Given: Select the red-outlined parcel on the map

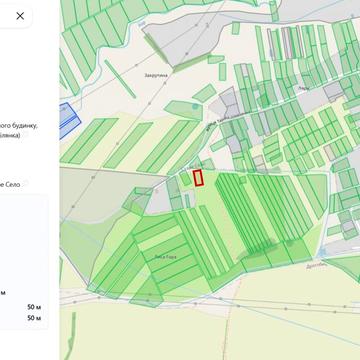Looking at the screenshot, I should click(x=198, y=178).
